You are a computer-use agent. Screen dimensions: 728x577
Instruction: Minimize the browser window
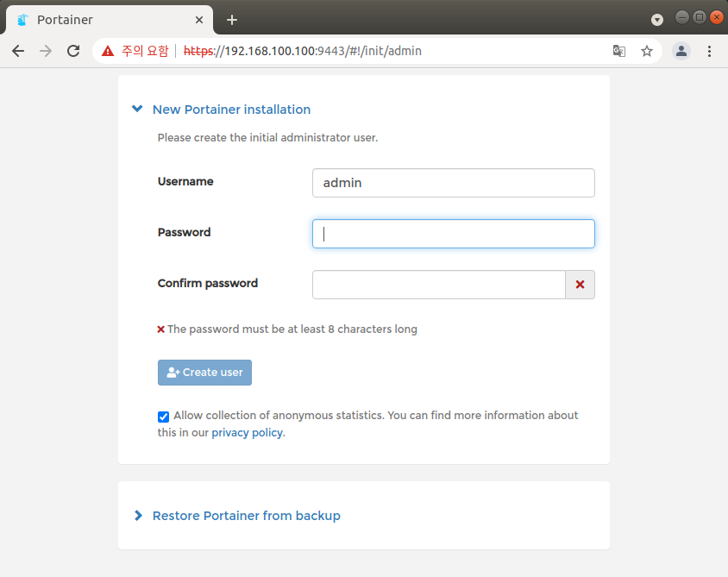tap(682, 17)
